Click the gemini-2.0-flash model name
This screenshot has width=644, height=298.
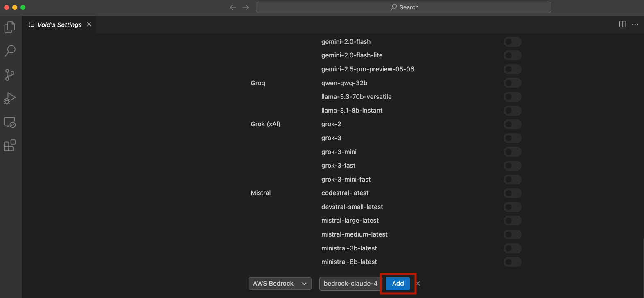tap(346, 41)
